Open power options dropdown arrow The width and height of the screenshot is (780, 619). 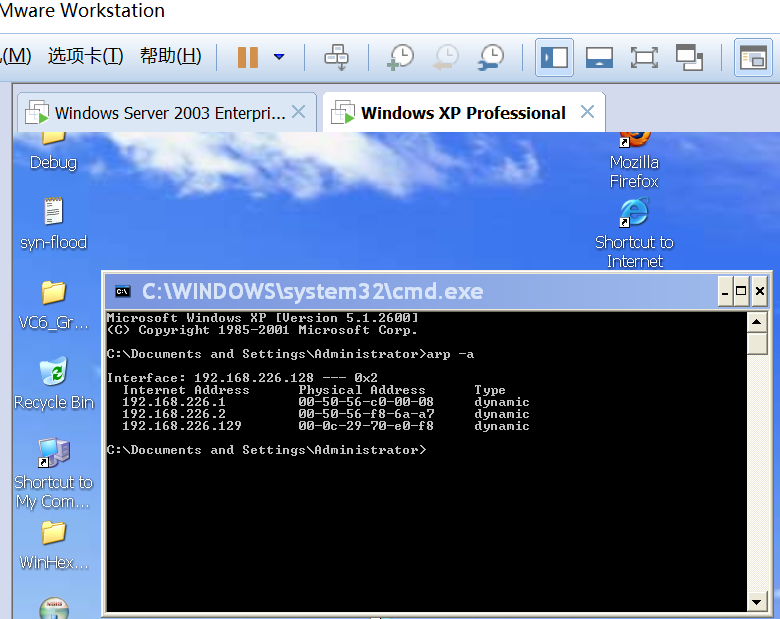tap(279, 57)
